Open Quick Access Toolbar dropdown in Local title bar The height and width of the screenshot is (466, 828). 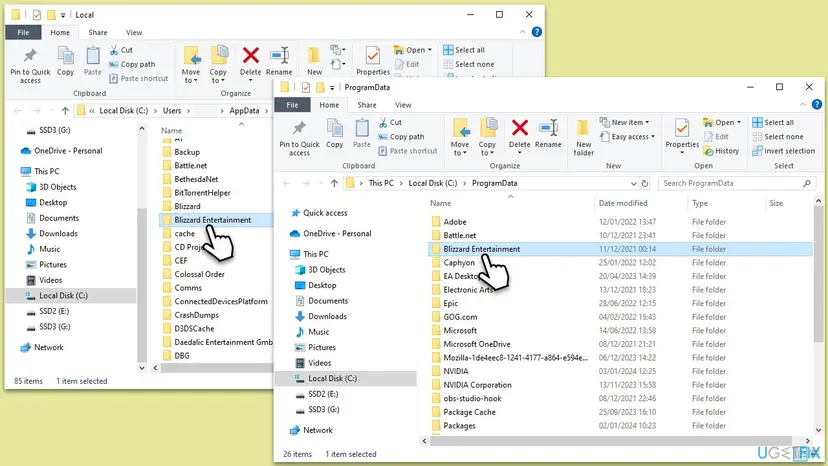[x=62, y=15]
